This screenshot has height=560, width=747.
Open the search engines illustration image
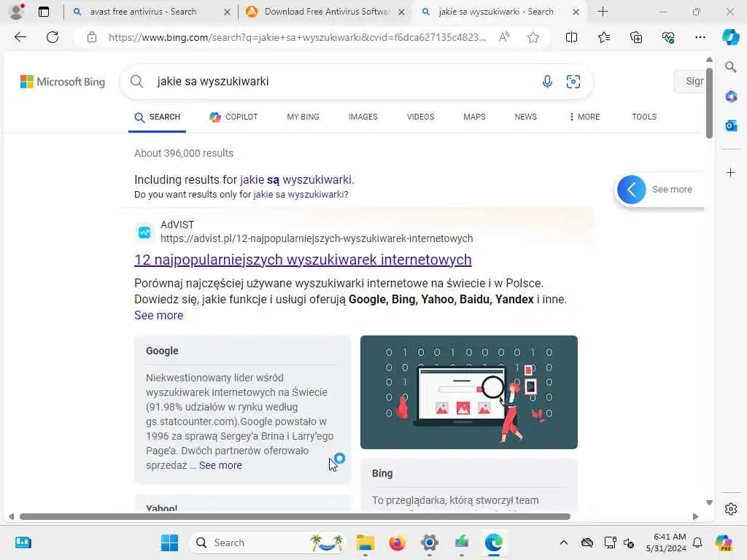(x=469, y=392)
